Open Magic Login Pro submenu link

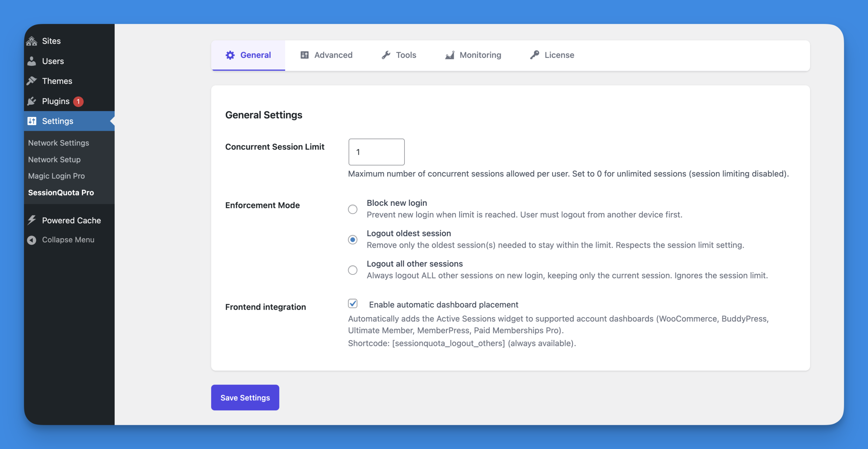(x=56, y=176)
